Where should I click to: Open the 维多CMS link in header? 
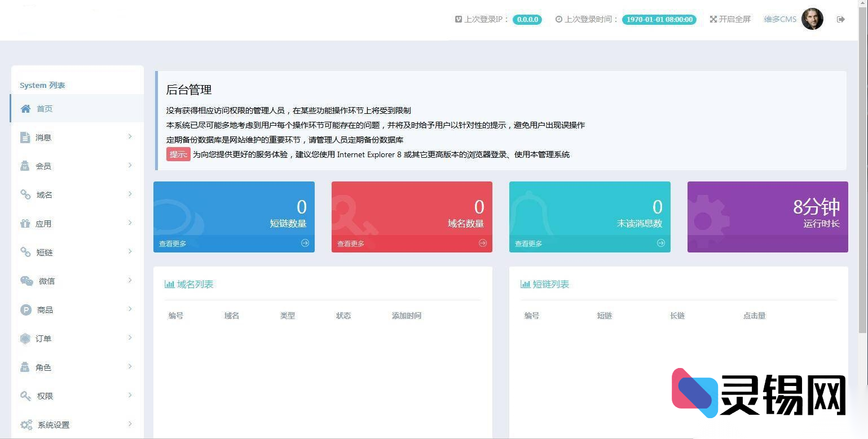pos(779,19)
